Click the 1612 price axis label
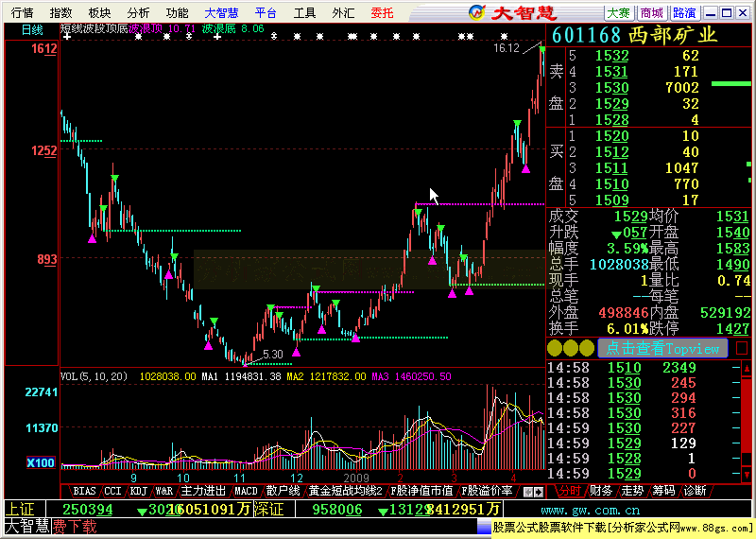Image resolution: width=756 pixels, height=539 pixels. [43, 48]
